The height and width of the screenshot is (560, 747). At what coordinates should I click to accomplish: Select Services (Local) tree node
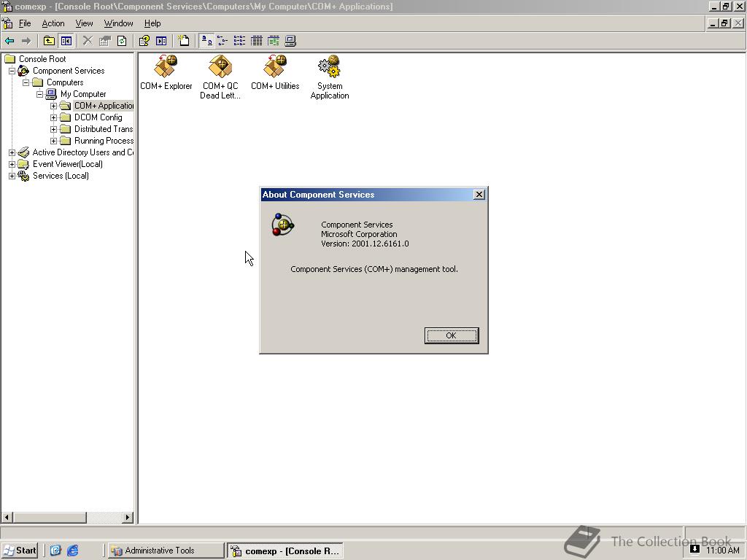point(61,176)
